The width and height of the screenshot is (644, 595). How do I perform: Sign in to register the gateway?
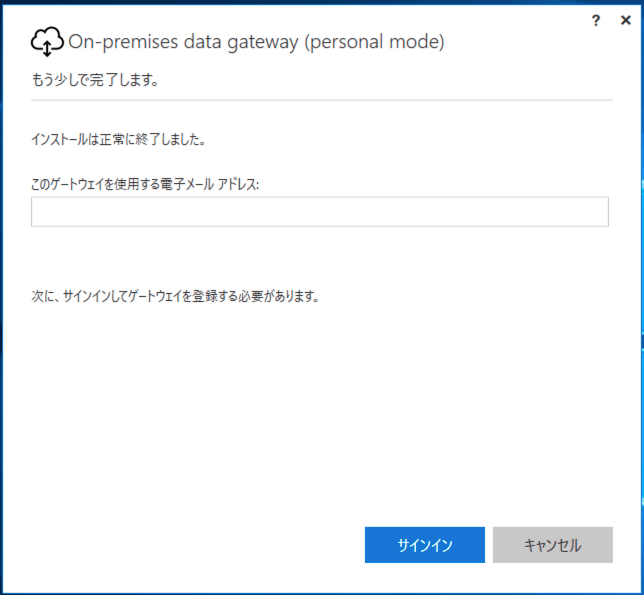coord(424,545)
